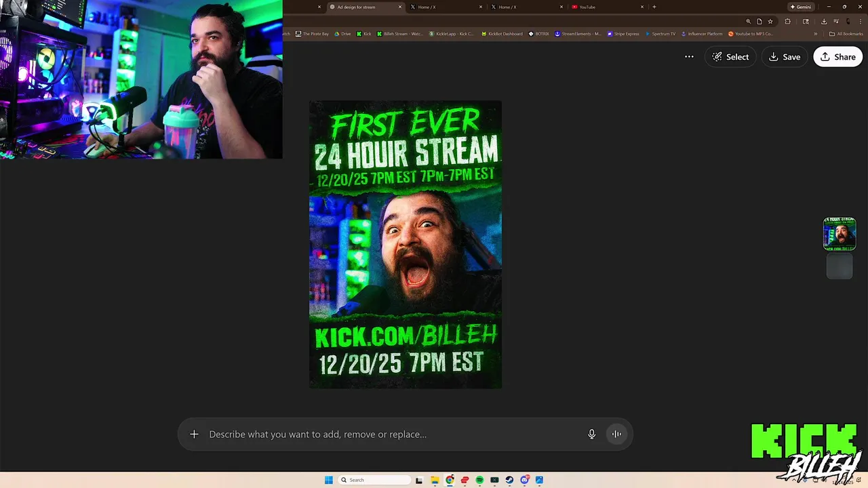Open the Influencer Platform bookmark
Image resolution: width=868 pixels, height=488 pixels.
point(702,34)
